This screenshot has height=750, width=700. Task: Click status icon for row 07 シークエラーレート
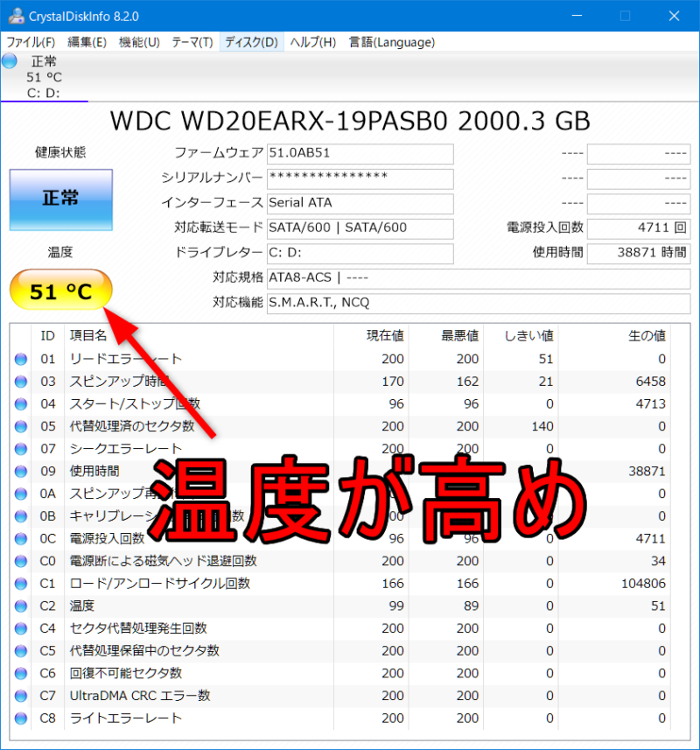[20, 449]
